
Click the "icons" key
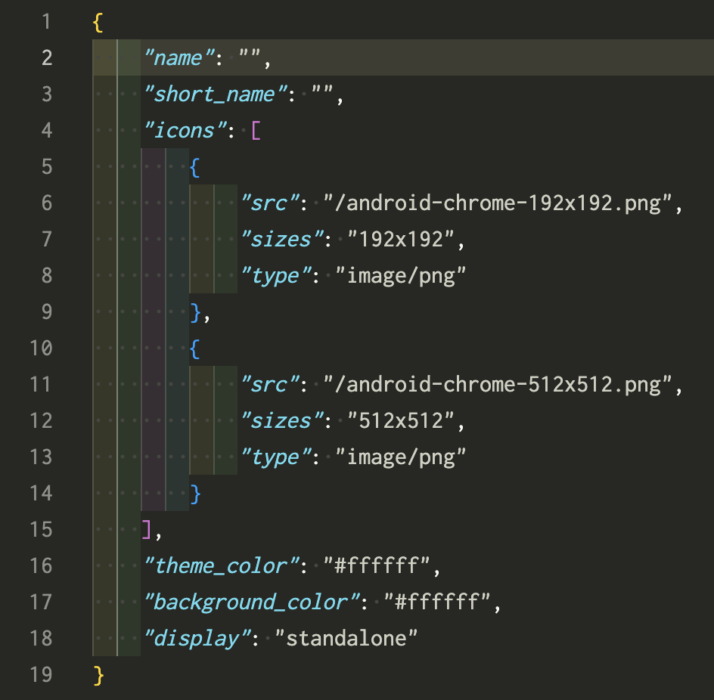click(x=185, y=131)
